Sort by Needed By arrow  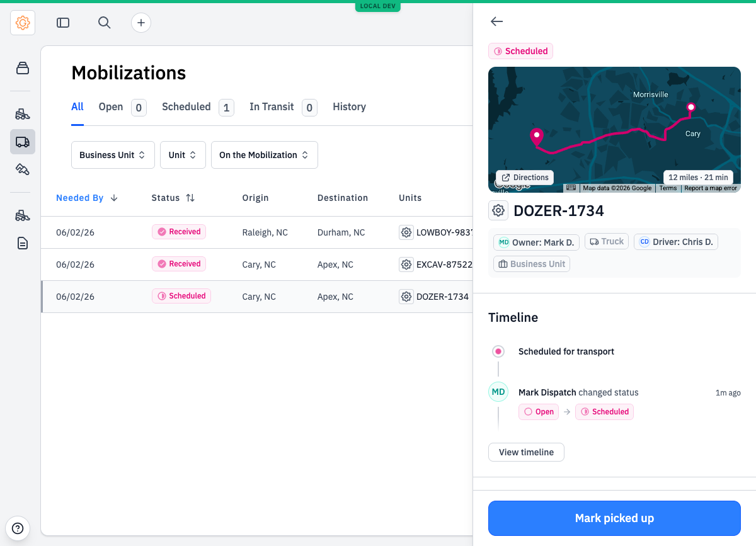click(114, 198)
